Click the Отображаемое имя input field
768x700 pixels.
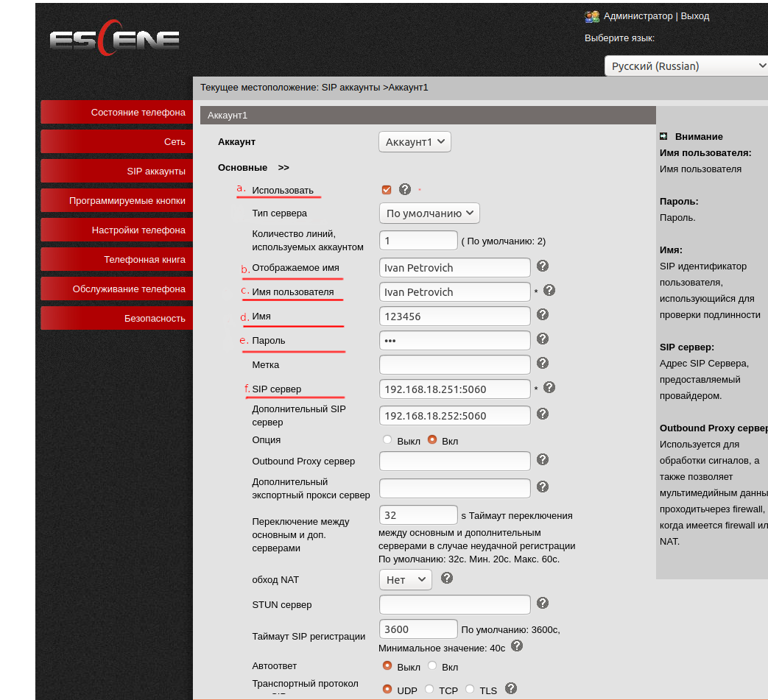[454, 268]
